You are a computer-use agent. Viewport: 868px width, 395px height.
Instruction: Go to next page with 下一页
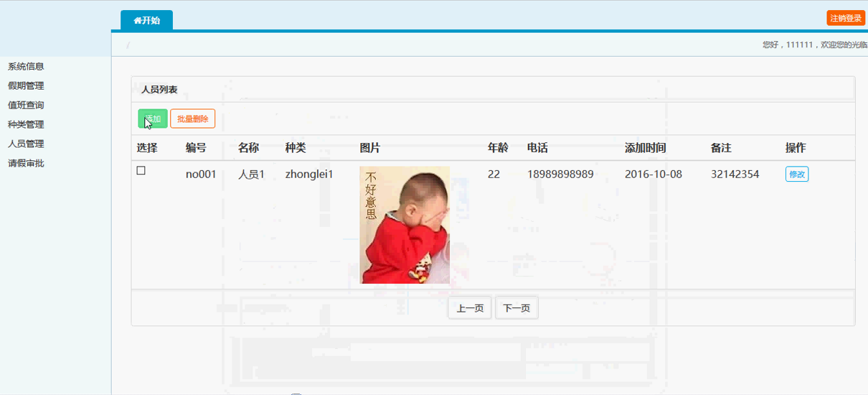pos(516,308)
